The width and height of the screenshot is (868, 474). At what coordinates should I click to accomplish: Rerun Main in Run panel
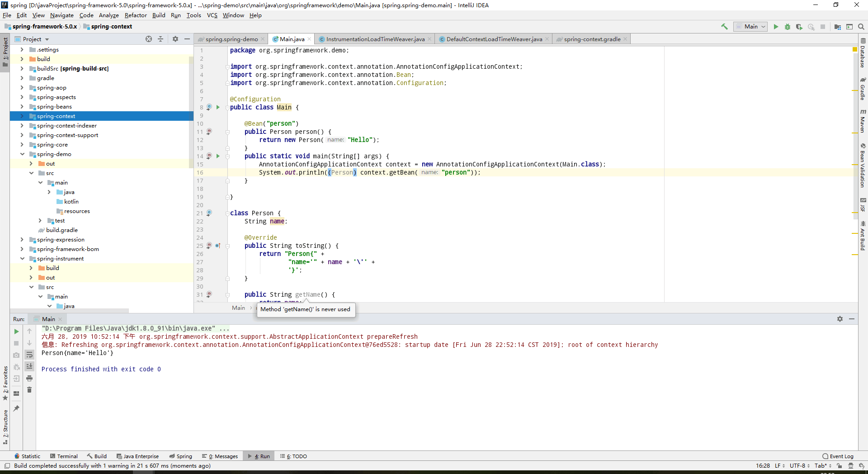click(17, 332)
